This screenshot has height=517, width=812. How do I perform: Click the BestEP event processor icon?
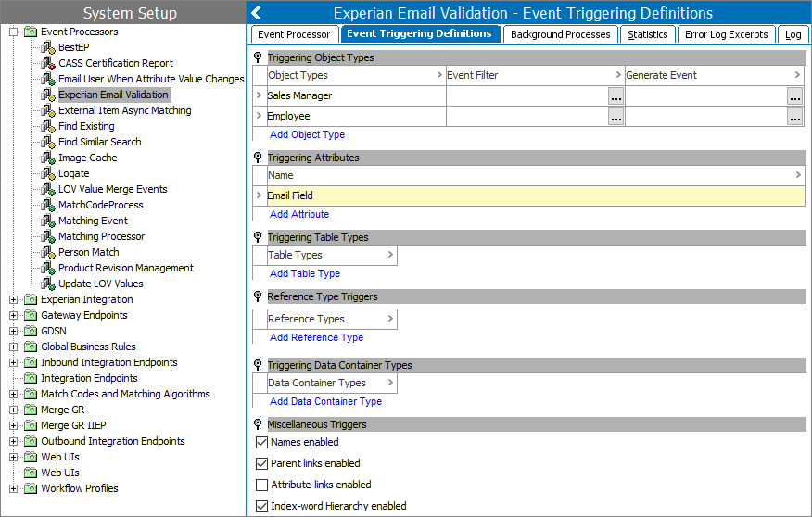point(48,47)
